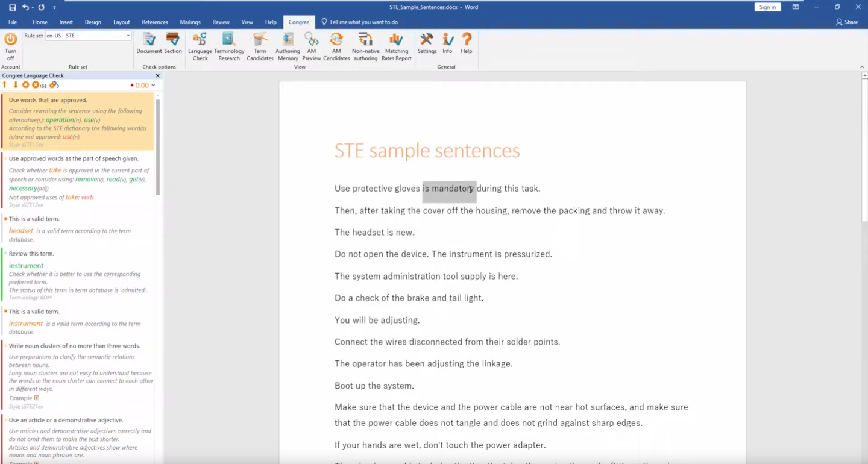Click green suggestion 'operation' in the panel
The image size is (868, 464).
coord(60,120)
